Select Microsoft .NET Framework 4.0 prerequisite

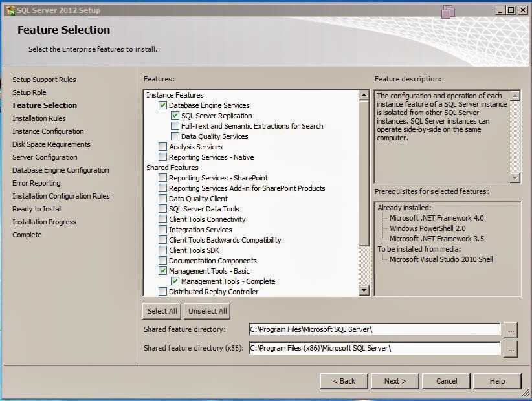click(x=437, y=218)
